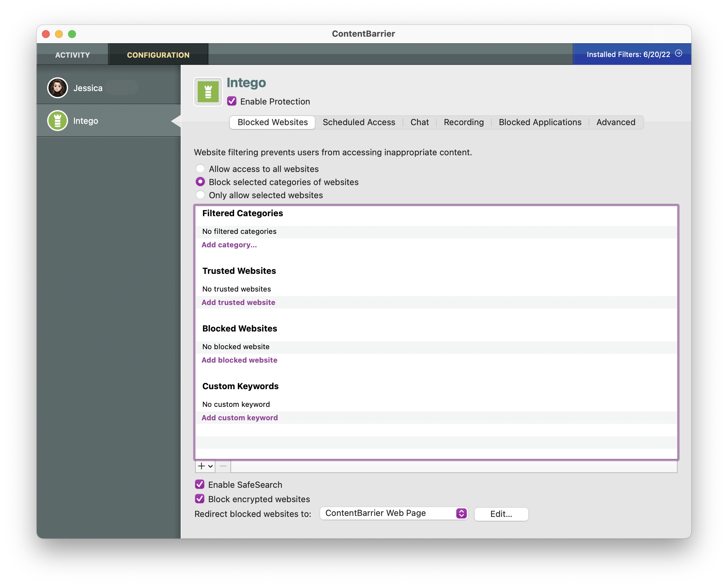Image resolution: width=728 pixels, height=587 pixels.
Task: Click the Installed Filters: 6/20/22 button
Action: point(632,54)
